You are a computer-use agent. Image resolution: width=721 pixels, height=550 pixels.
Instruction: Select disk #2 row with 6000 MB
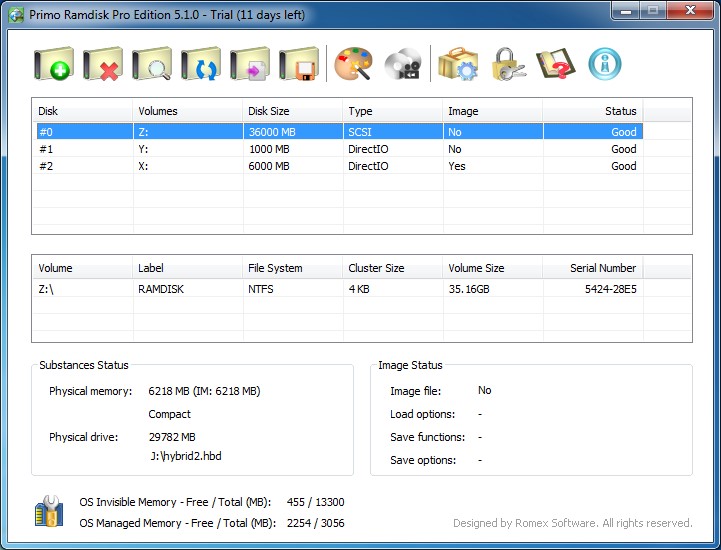(339, 166)
